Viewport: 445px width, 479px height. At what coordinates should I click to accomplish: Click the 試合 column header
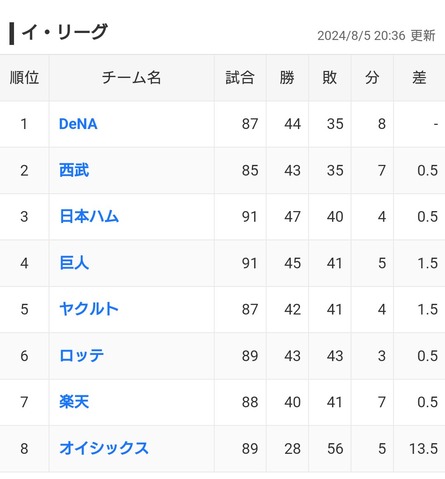point(240,78)
